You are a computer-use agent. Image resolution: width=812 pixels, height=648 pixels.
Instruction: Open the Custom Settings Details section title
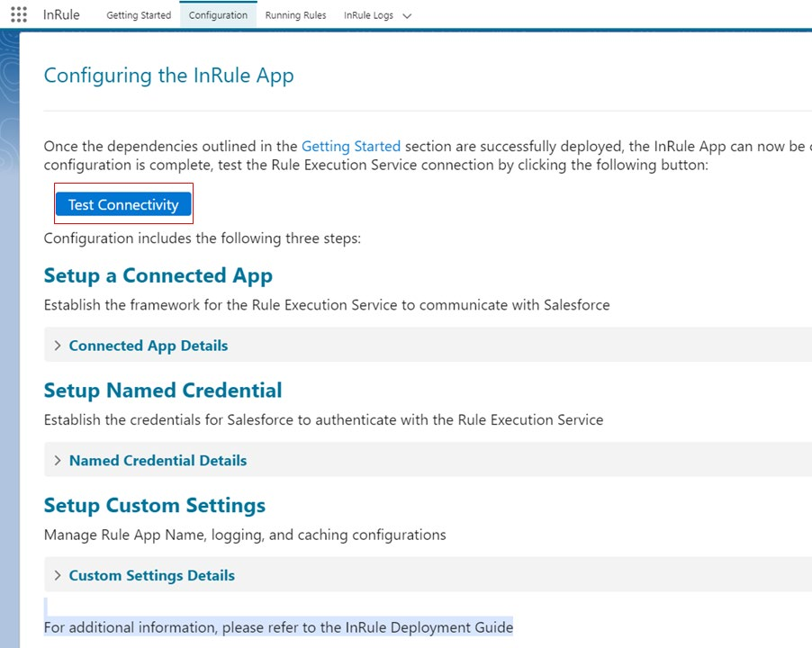152,575
